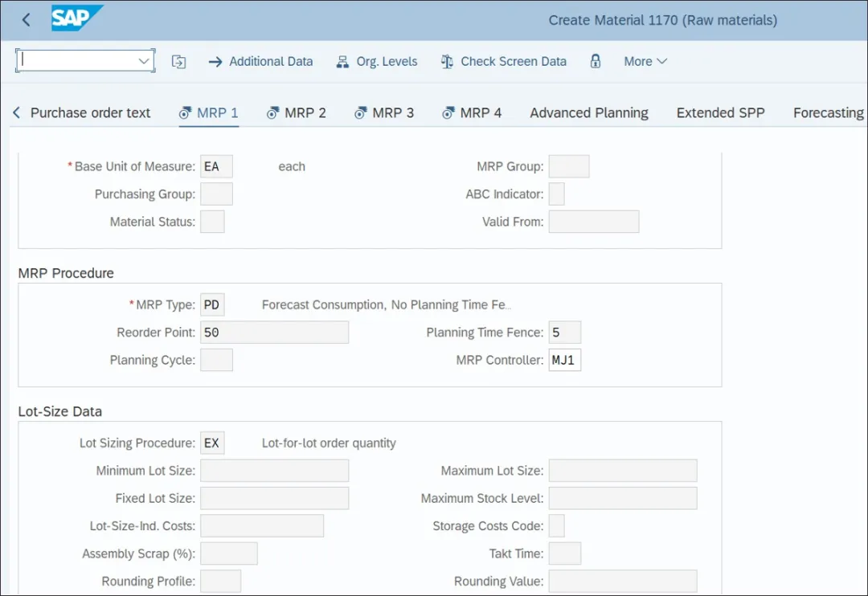The image size is (868, 596).
Task: Click the Rounding Profile field
Action: click(x=220, y=582)
